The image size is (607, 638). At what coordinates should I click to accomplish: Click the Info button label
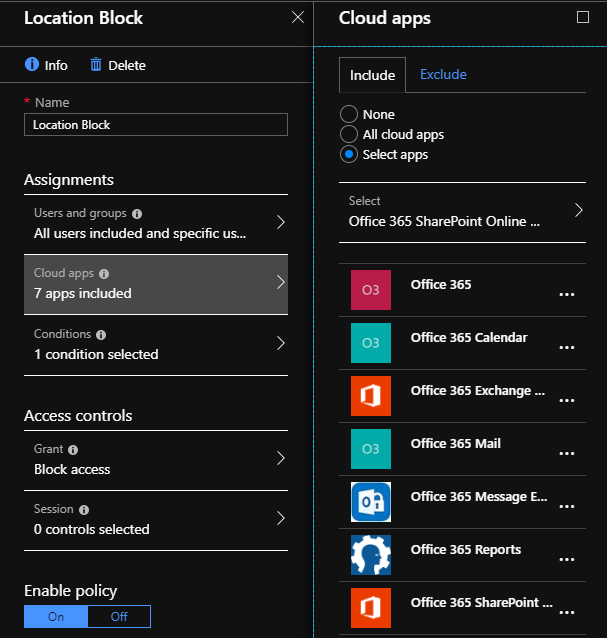click(x=56, y=66)
